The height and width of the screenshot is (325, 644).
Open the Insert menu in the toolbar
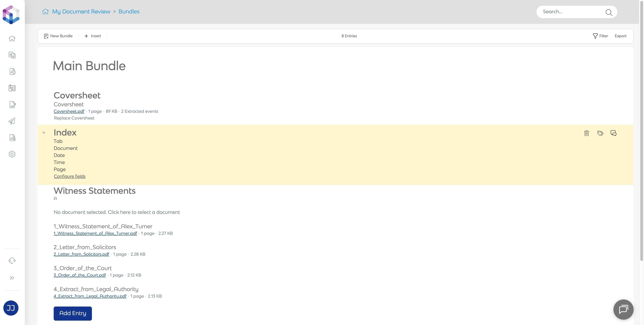[93, 36]
